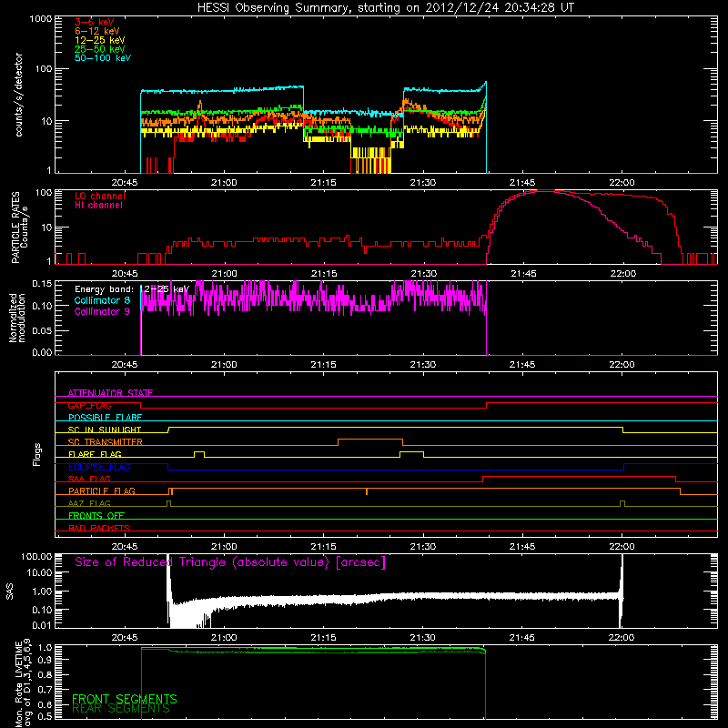Click the SAS panel axis title
The width and height of the screenshot is (728, 728).
(x=10, y=591)
